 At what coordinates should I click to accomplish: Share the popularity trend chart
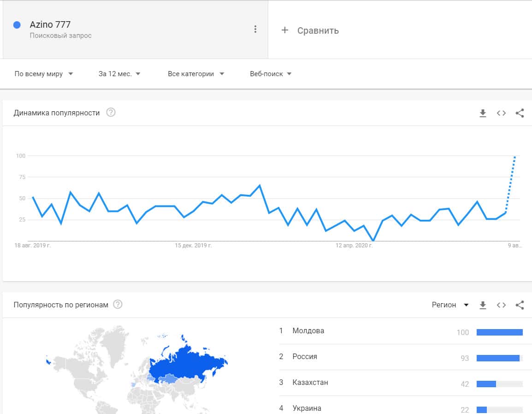coord(520,113)
